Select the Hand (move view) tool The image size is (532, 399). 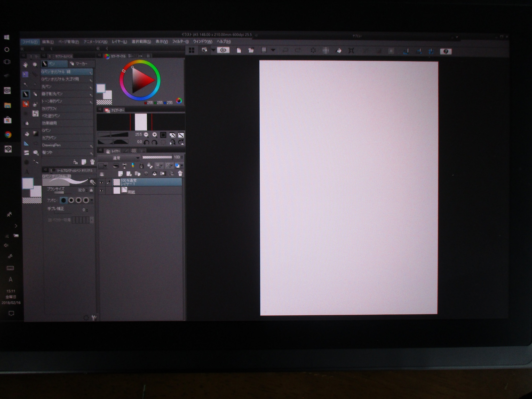click(25, 65)
